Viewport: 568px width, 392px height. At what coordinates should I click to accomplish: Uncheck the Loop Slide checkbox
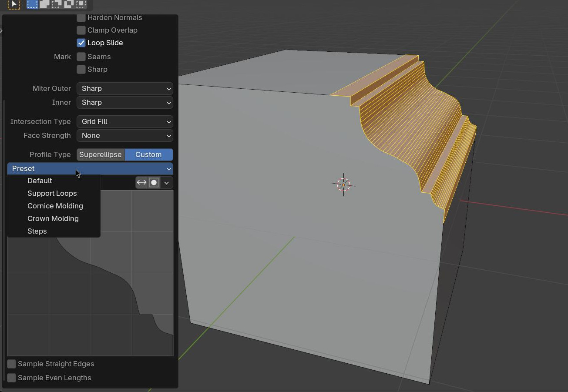pos(81,43)
